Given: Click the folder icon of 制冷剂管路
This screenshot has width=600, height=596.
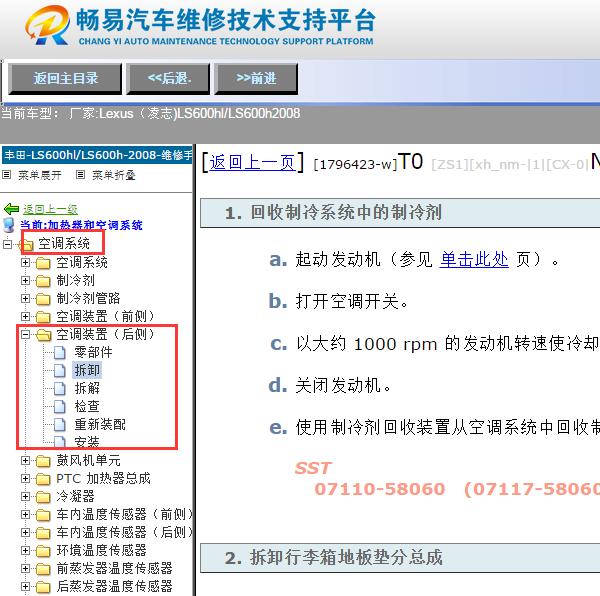Looking at the screenshot, I should pyautogui.click(x=43, y=299).
